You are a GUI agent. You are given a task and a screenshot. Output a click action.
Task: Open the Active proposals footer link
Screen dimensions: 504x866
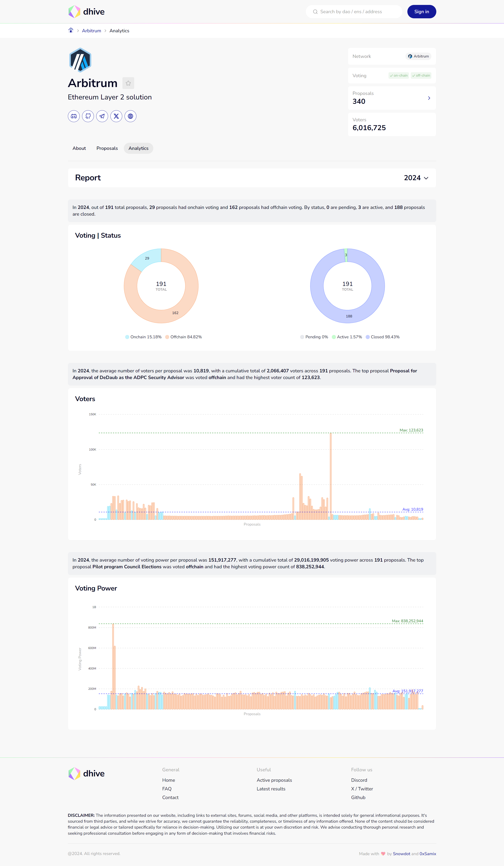pyautogui.click(x=274, y=780)
